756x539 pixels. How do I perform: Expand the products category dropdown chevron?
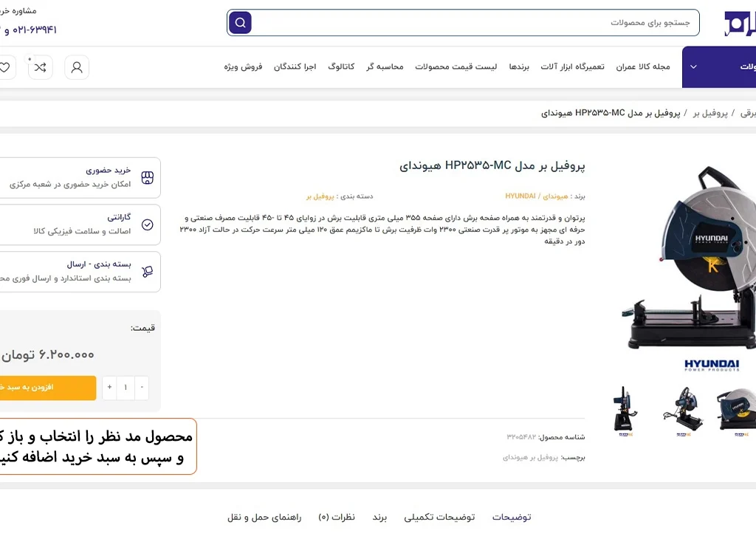[693, 66]
